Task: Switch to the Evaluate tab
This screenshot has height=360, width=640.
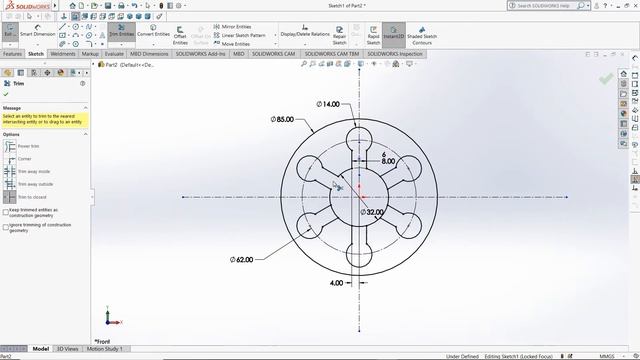Action: (114, 54)
